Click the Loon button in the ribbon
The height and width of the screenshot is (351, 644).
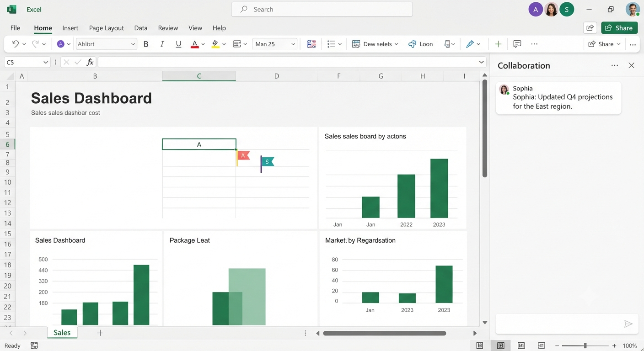point(420,44)
